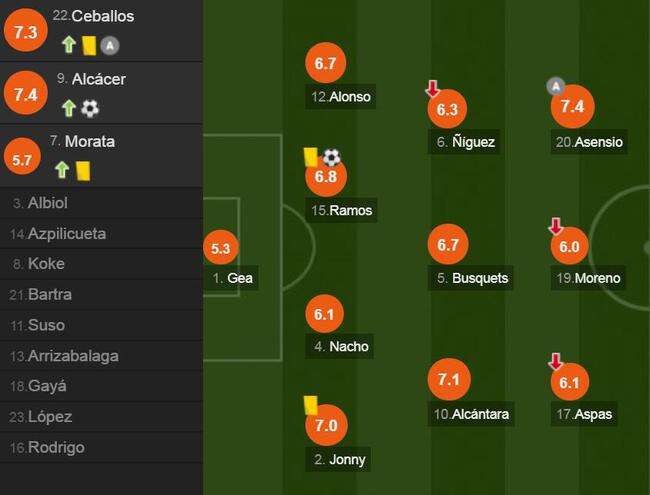The width and height of the screenshot is (650, 495).
Task: Click Morata's yellow card icon
Action: pyautogui.click(x=83, y=171)
